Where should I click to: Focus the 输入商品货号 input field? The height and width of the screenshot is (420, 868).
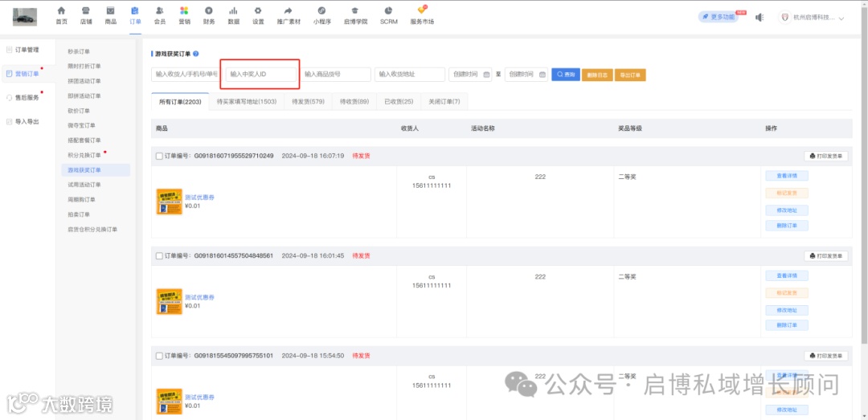[x=335, y=74]
